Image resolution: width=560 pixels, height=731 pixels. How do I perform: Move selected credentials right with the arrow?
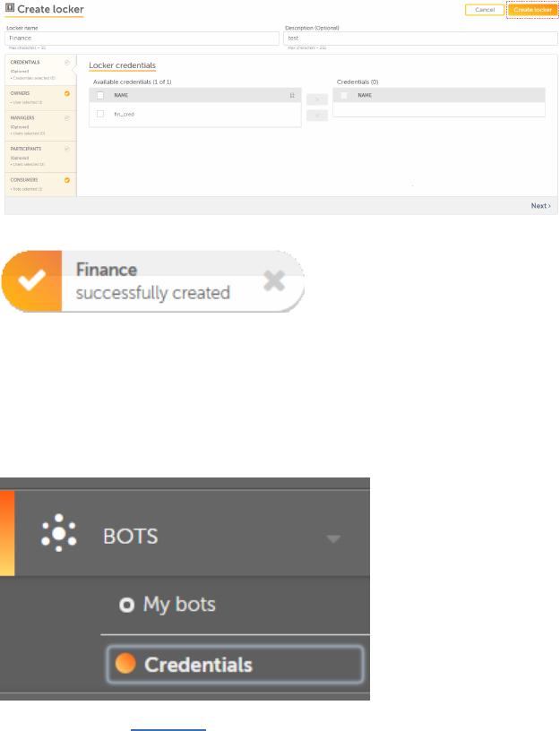coord(317,99)
